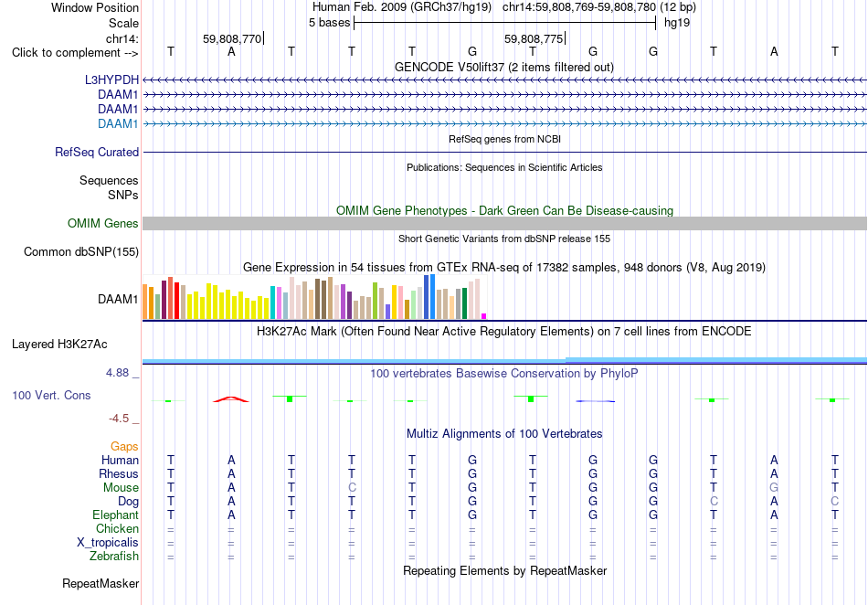Select the Dog species label

(129, 502)
